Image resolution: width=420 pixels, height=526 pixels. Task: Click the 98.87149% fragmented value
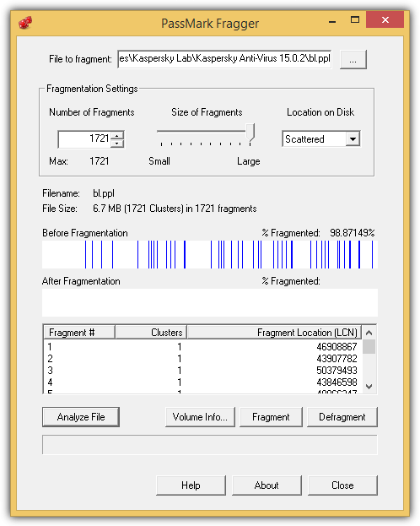click(x=353, y=233)
